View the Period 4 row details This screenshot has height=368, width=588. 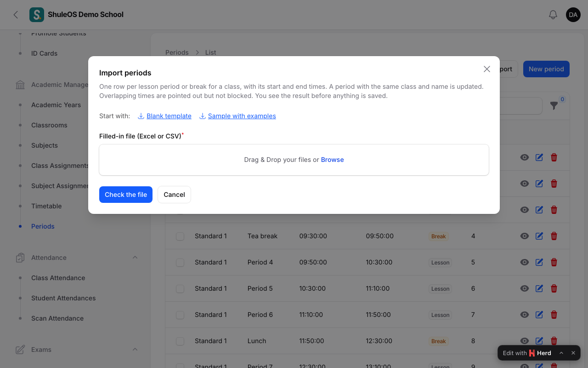click(x=524, y=262)
